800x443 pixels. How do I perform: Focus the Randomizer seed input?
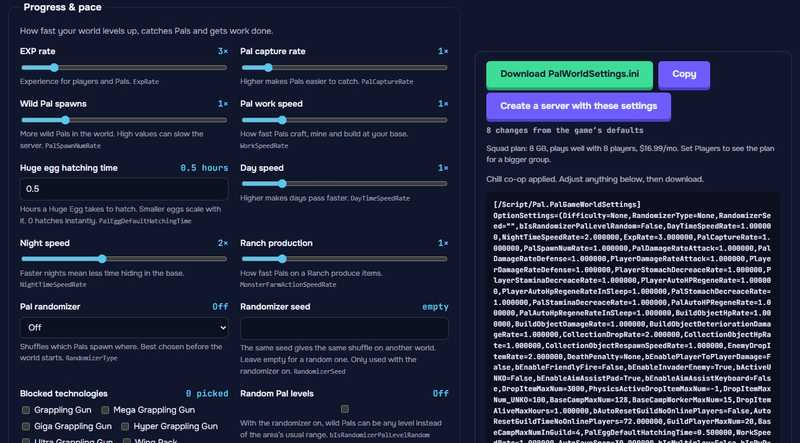[x=344, y=328]
